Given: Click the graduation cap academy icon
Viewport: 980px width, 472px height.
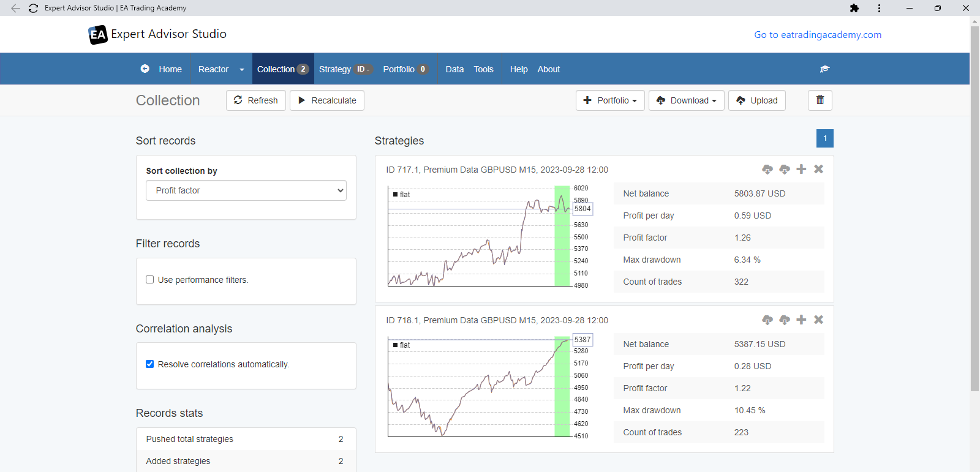Looking at the screenshot, I should [x=824, y=69].
